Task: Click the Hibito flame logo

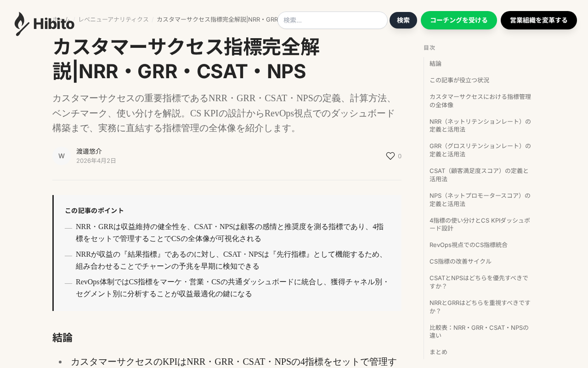Action: pyautogui.click(x=45, y=24)
